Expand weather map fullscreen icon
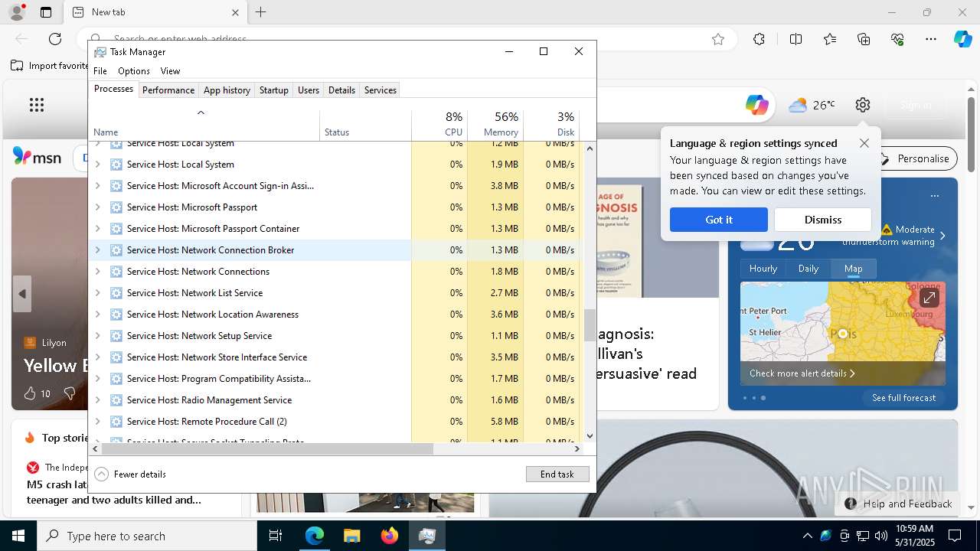The height and width of the screenshot is (551, 980). [x=929, y=298]
